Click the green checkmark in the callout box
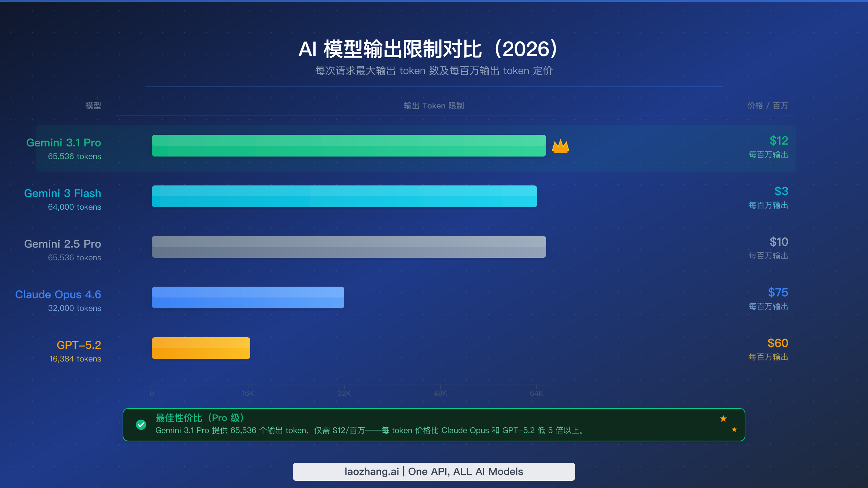868x488 pixels. click(140, 425)
